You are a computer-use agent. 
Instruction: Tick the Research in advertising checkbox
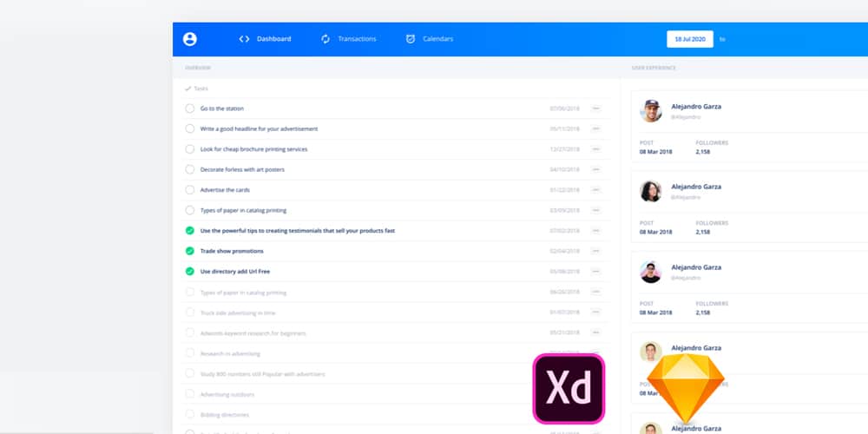[190, 353]
